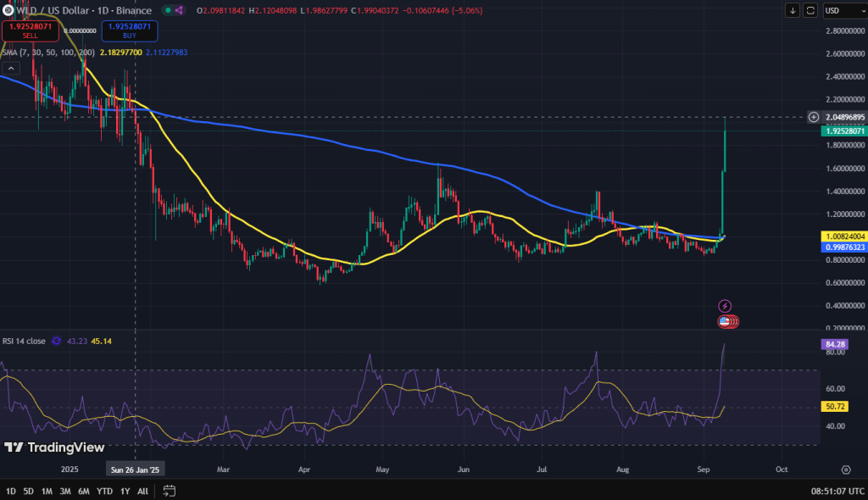Click the US flag economic events icon

pos(727,322)
